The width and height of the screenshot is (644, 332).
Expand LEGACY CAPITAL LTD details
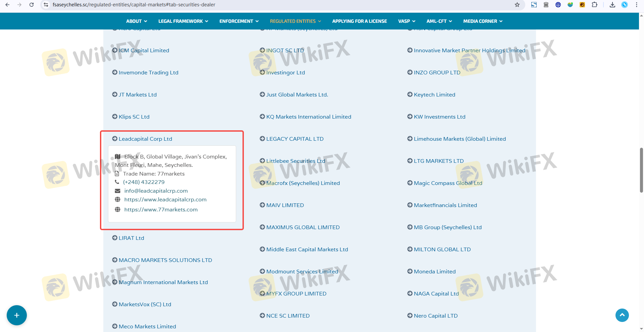[294, 139]
